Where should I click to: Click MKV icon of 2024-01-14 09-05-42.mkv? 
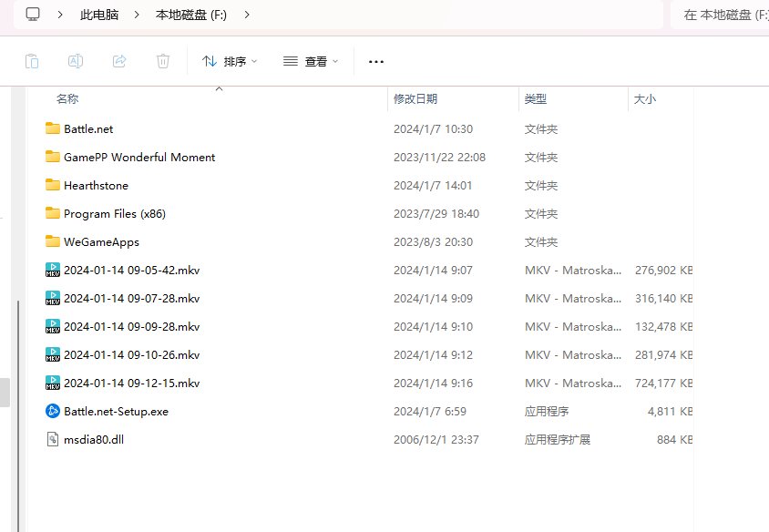53,270
